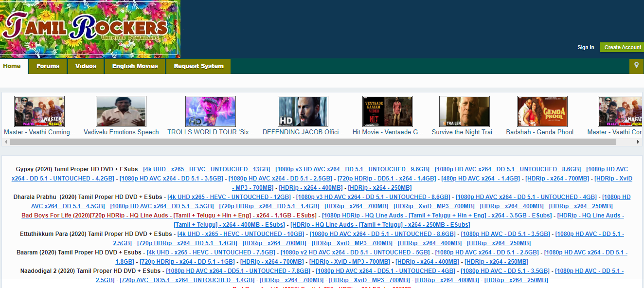Click the Sign In link
Image resolution: width=644 pixels, height=288 pixels.
tap(586, 47)
